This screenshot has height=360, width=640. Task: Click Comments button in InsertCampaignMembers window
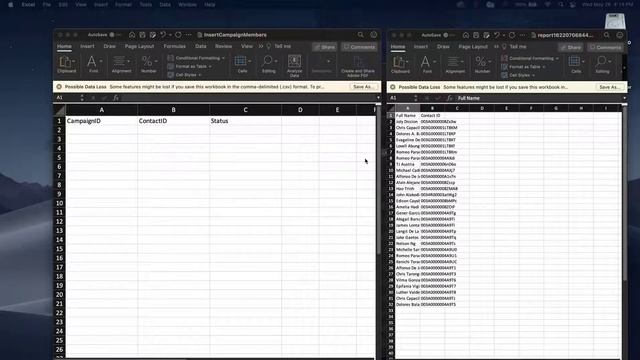359,47
